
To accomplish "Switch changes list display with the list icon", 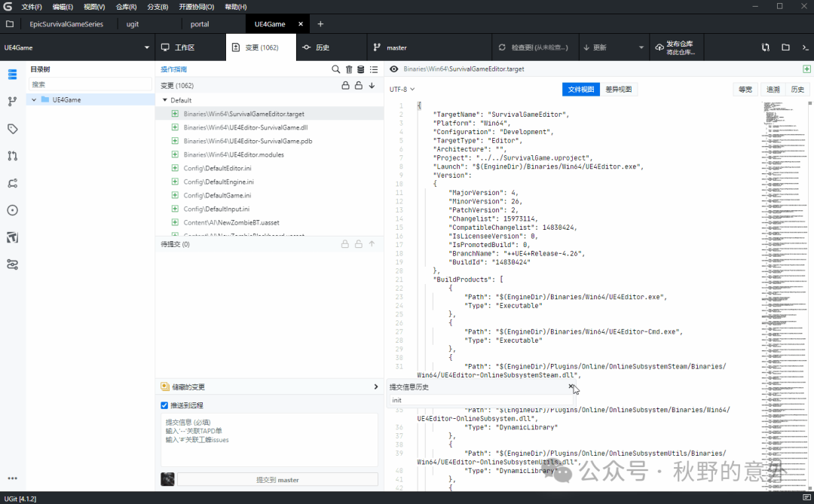I will click(374, 69).
